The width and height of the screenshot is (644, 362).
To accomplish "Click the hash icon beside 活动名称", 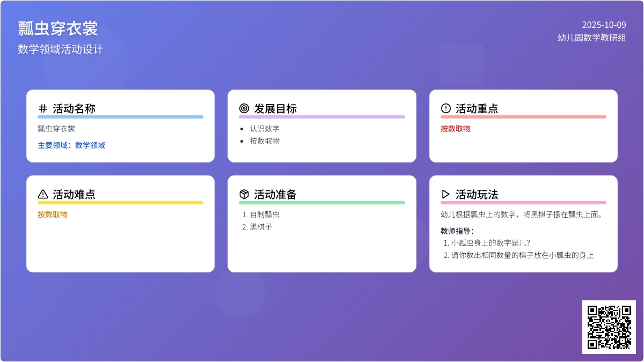I will [x=43, y=108].
